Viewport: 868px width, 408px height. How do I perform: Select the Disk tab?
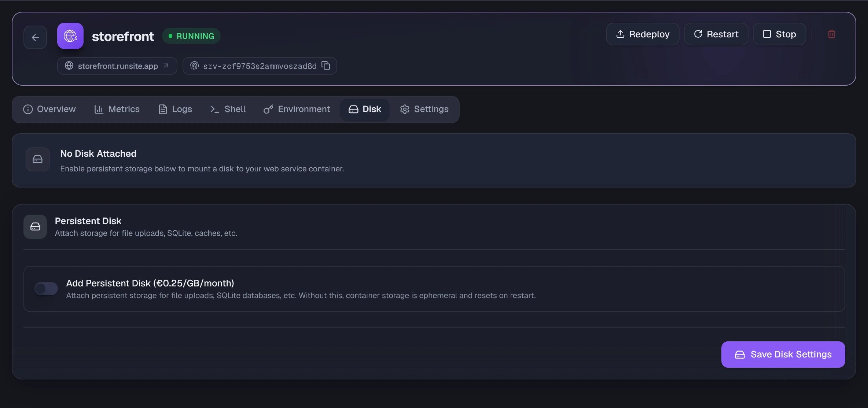point(365,109)
